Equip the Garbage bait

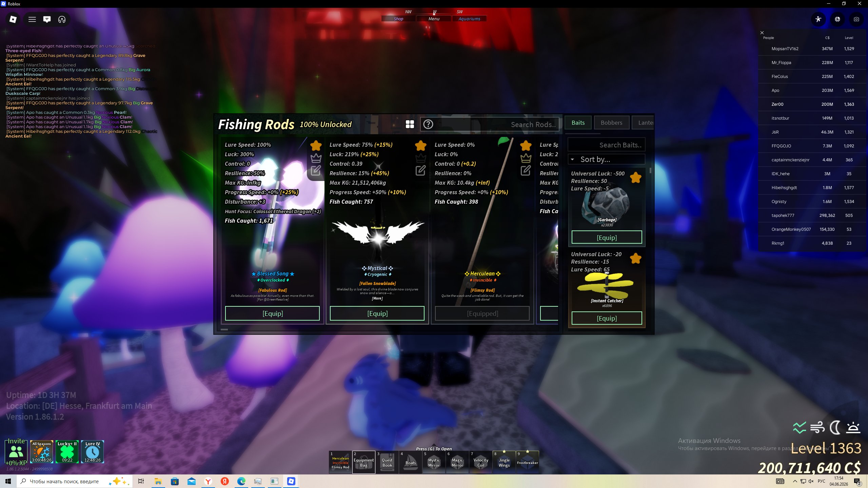pyautogui.click(x=607, y=237)
